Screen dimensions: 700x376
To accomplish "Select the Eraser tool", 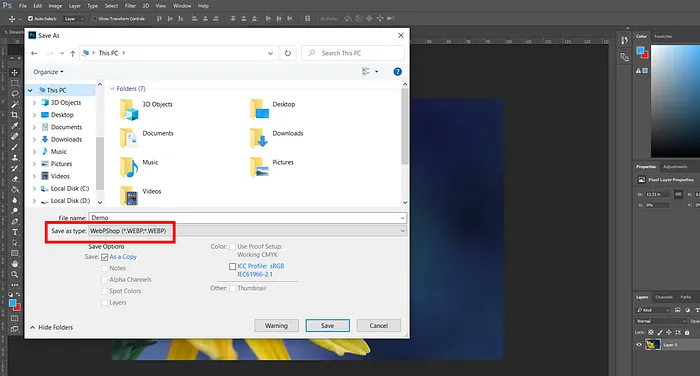I will pyautogui.click(x=14, y=179).
